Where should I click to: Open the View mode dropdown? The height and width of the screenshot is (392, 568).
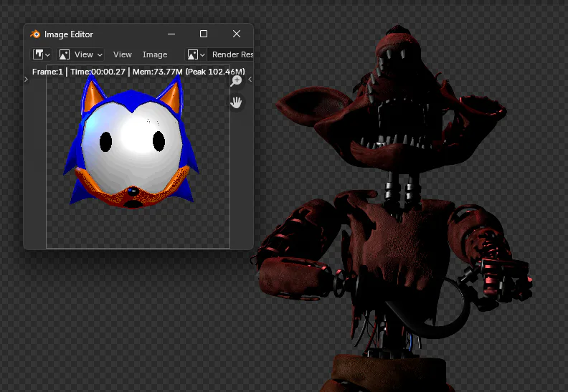[x=81, y=54]
